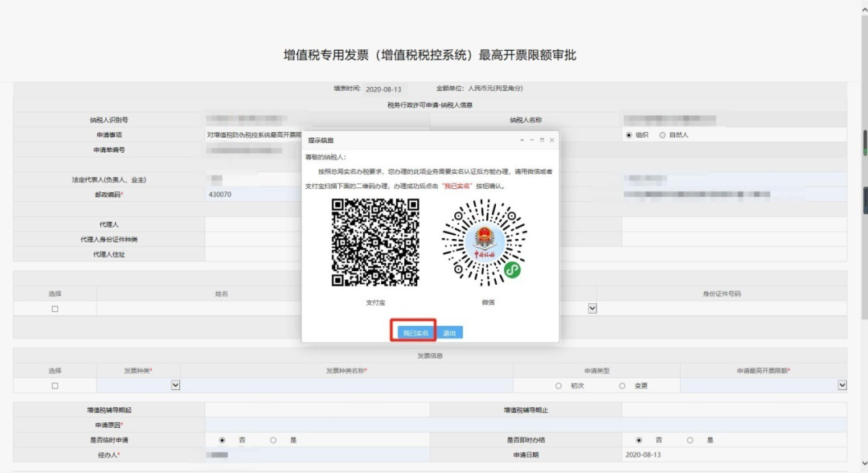Image resolution: width=868 pixels, height=473 pixels.
Task: Click the page scrollbar down arrow
Action: (864, 463)
